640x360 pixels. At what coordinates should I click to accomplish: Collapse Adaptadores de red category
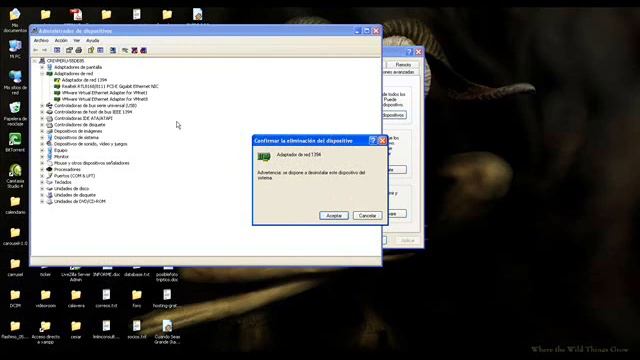coord(42,73)
